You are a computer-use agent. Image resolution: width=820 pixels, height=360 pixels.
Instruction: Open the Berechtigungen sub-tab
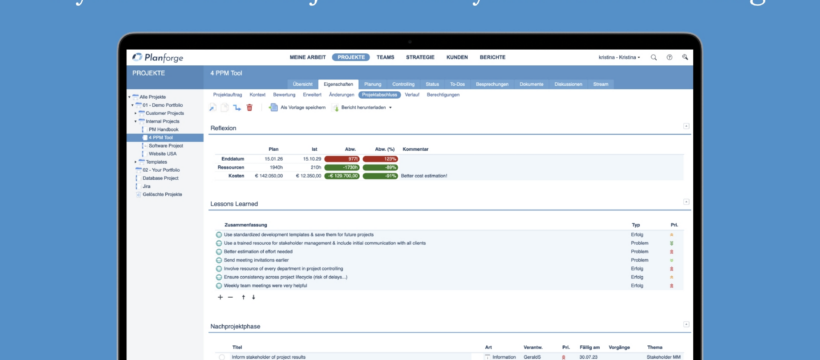coord(443,95)
